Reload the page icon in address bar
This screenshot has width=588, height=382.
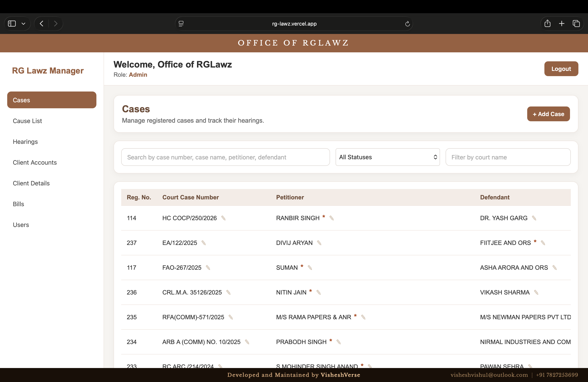point(407,24)
